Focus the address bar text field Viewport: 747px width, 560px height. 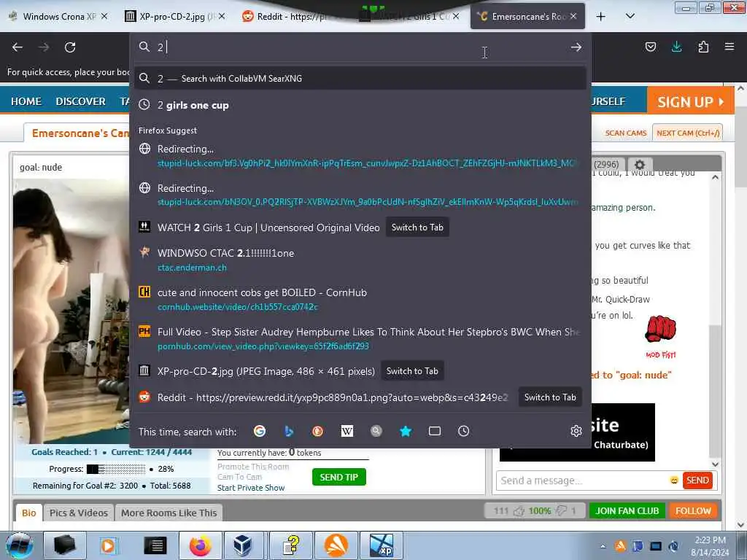coord(362,47)
